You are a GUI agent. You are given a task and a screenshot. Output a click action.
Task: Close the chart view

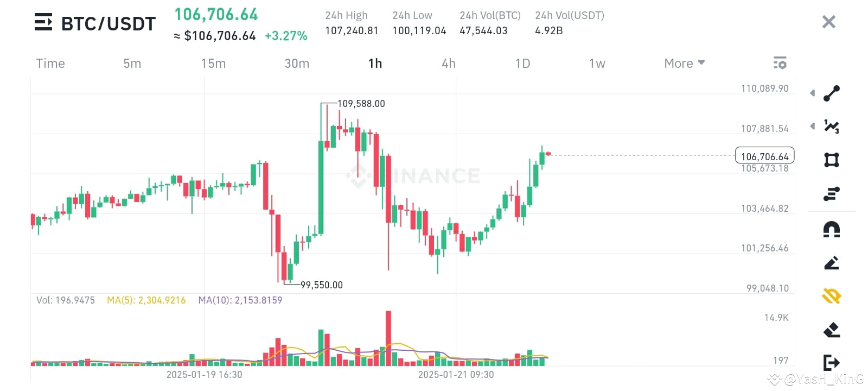pos(828,21)
